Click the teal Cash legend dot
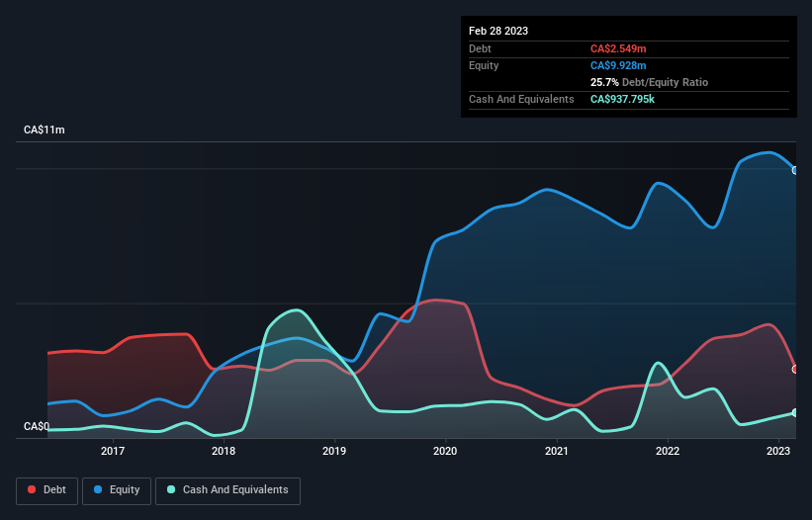Screen dimensions: 812x520 click(171, 489)
